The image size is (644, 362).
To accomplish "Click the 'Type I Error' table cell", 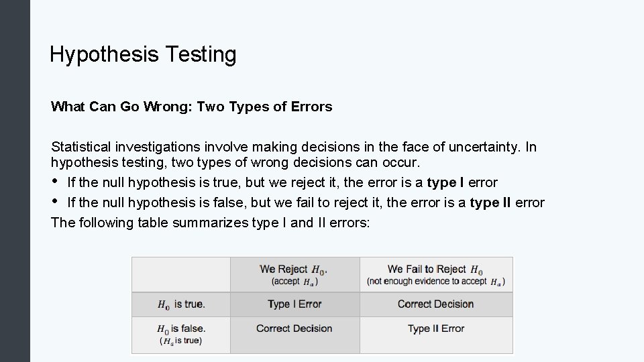I will [x=294, y=304].
